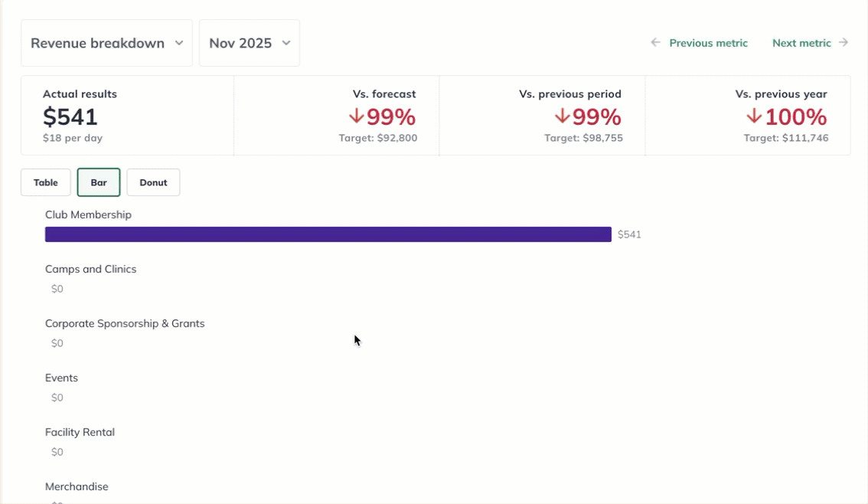
Task: Click the Facility Rental category label
Action: (80, 432)
